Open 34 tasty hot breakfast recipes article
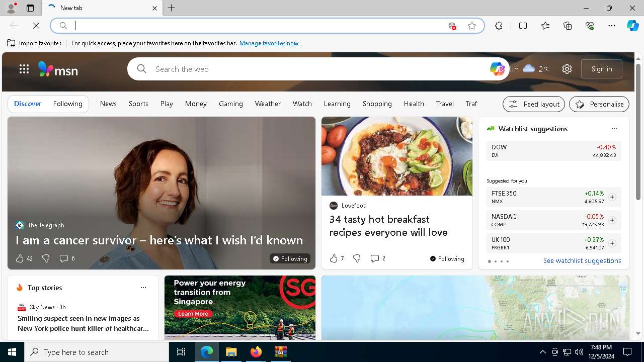The width and height of the screenshot is (644, 362). pos(388,226)
